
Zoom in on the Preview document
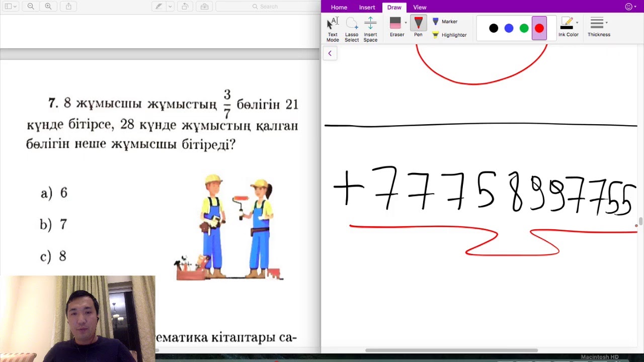point(48,7)
